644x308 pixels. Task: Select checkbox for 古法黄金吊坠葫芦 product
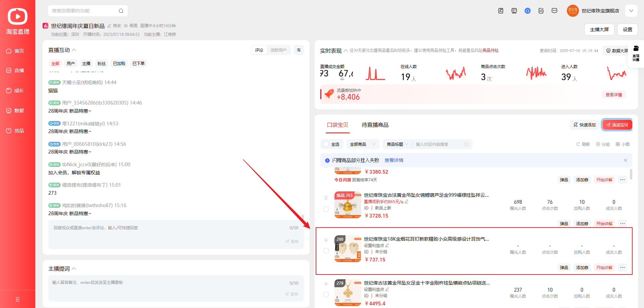[x=326, y=209]
